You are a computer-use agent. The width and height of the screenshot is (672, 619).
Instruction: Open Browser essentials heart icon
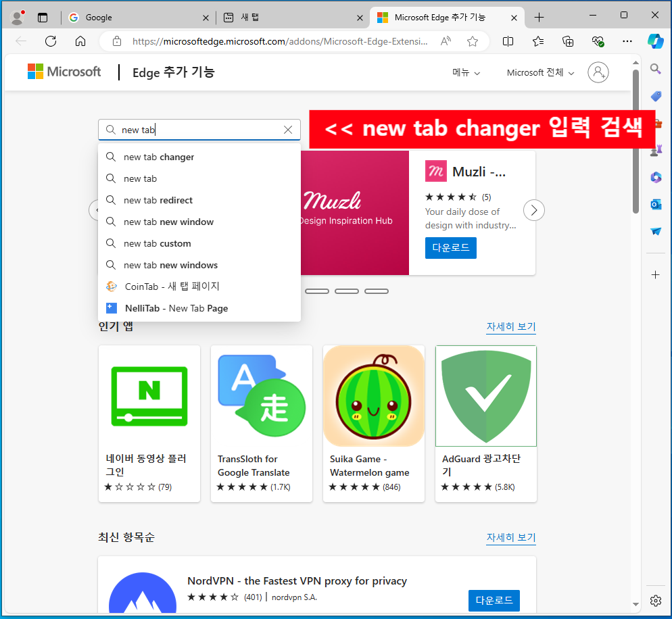tap(598, 41)
